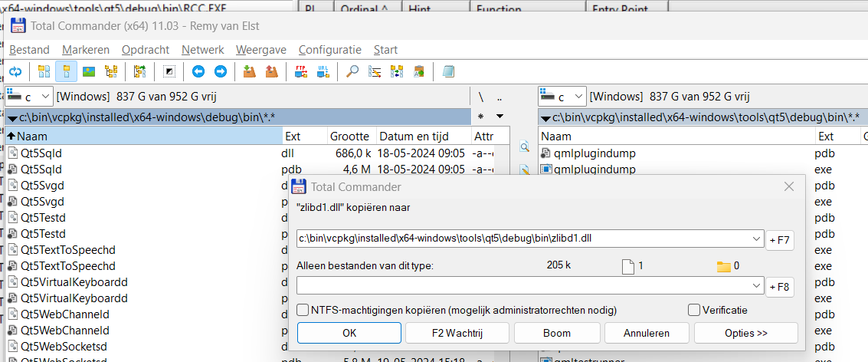
Task: Close the copy dialog with X
Action: 789,187
